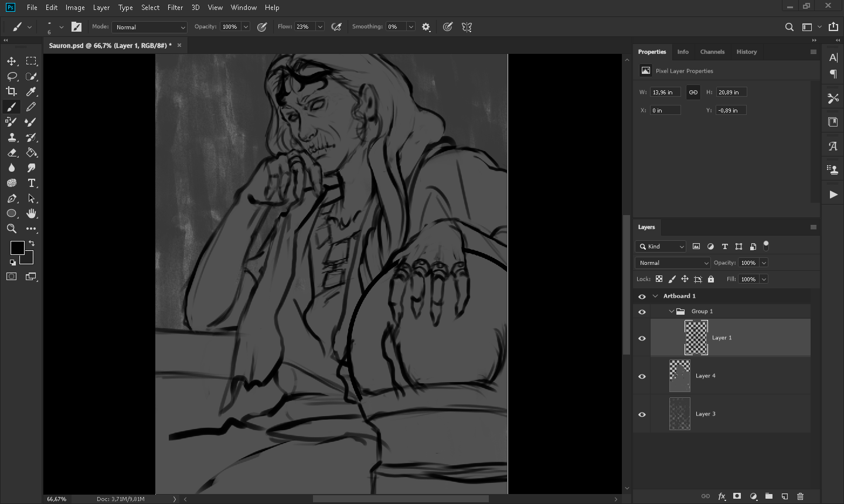Open layer Fill dropdown arrow

764,280
